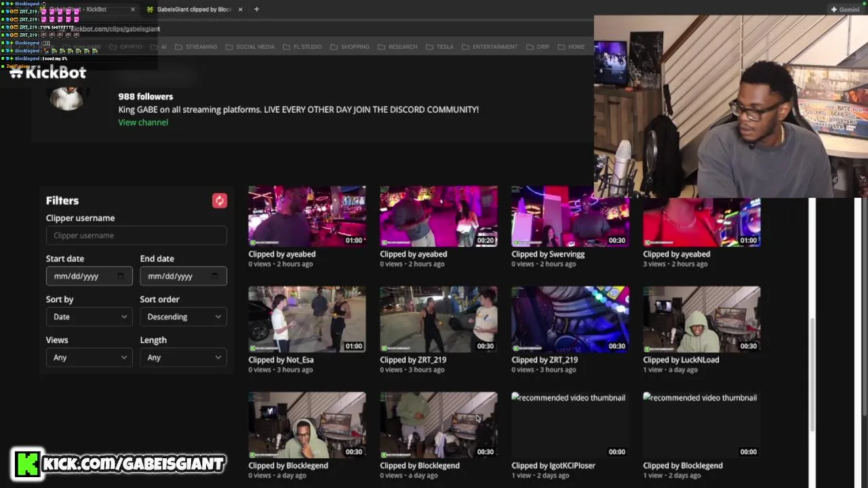868x488 pixels.
Task: Open the Start date calendar picker icon
Action: coord(121,276)
